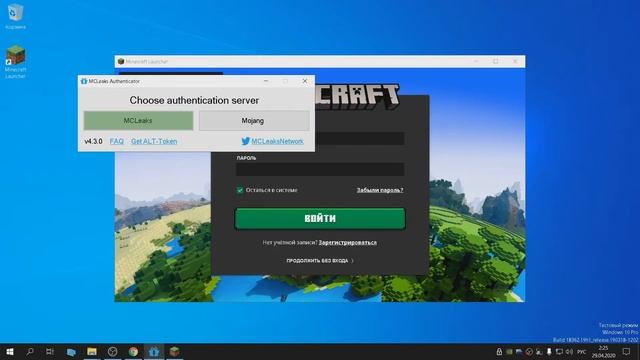Close the MCLeaks Authenticator window
This screenshot has width=640, height=360.
[305, 81]
